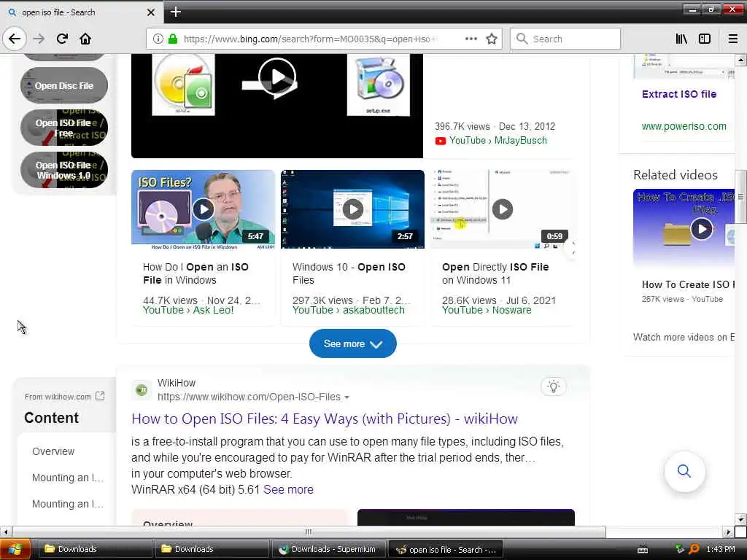Image resolution: width=747 pixels, height=560 pixels.
Task: Click the floating magnifier search button
Action: (x=684, y=471)
